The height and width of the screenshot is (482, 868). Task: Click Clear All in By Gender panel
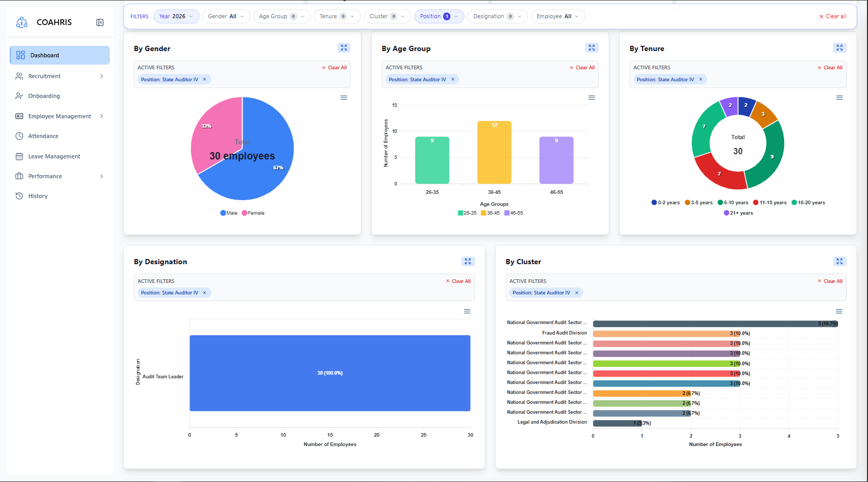point(334,68)
